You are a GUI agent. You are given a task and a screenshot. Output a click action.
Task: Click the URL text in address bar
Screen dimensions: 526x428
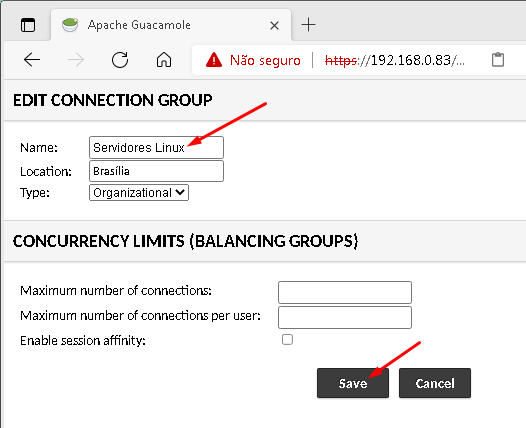point(395,60)
